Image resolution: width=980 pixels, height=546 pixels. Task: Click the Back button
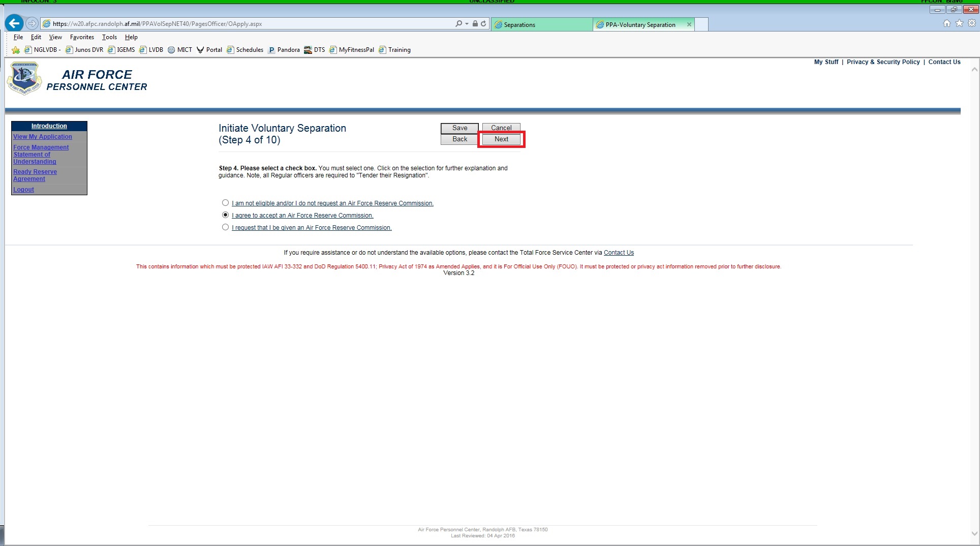[460, 139]
